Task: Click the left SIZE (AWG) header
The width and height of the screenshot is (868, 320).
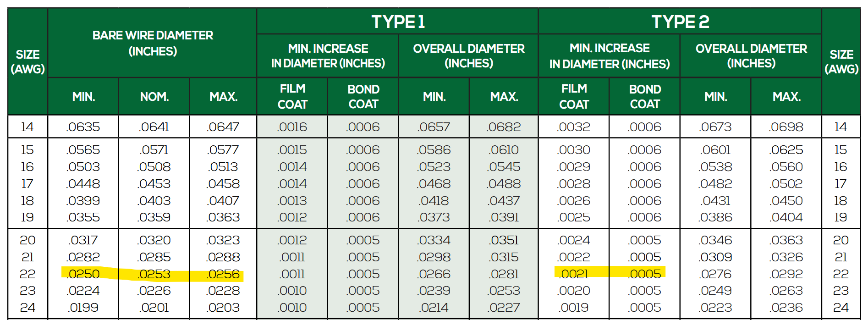Action: tap(27, 61)
